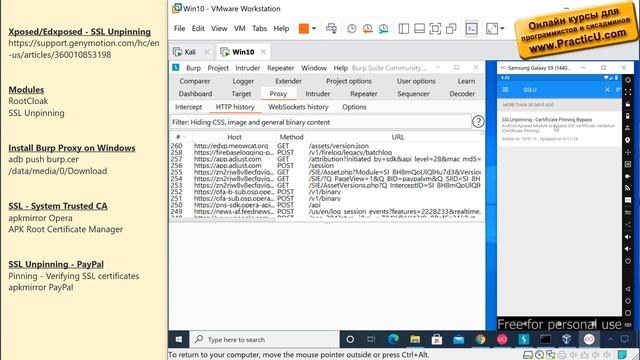The image size is (640, 360).
Task: Show hidden system tray icons chevron
Action: 610,339
